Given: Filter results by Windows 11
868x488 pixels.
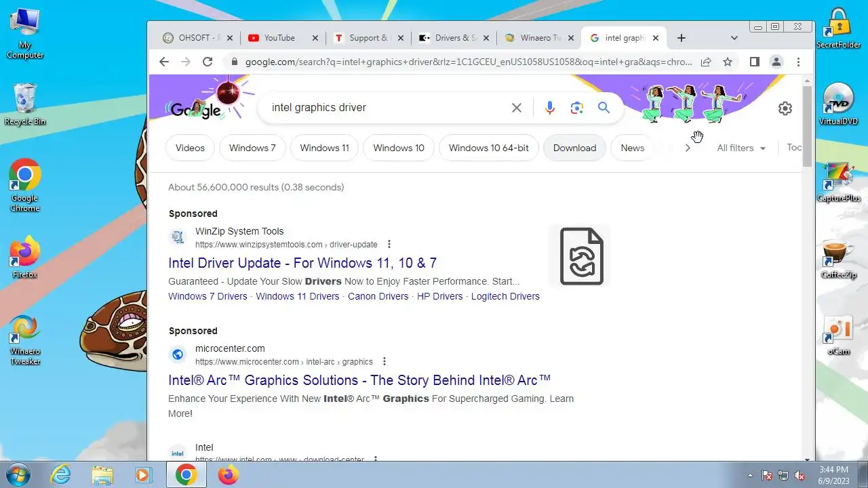Looking at the screenshot, I should pyautogui.click(x=324, y=148).
